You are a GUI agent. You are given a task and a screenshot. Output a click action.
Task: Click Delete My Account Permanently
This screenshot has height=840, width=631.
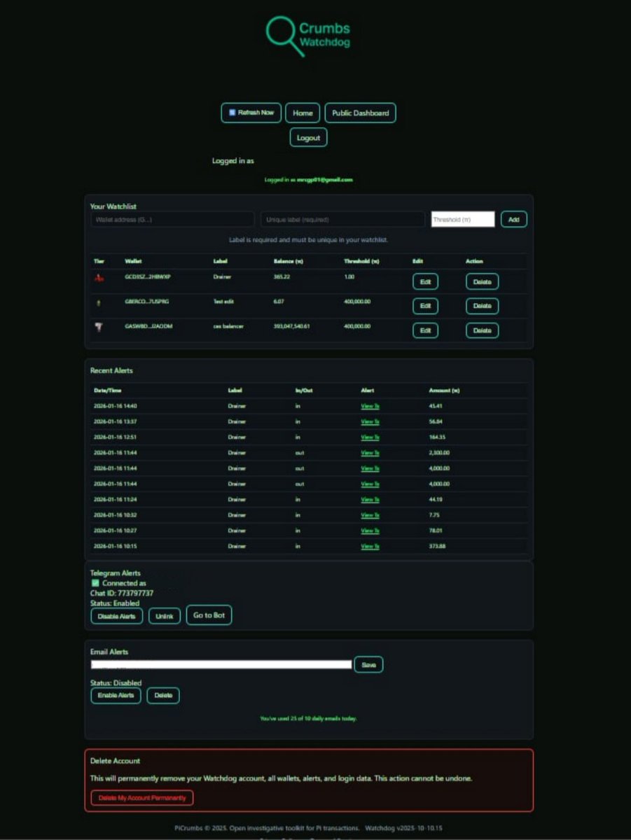coord(142,798)
